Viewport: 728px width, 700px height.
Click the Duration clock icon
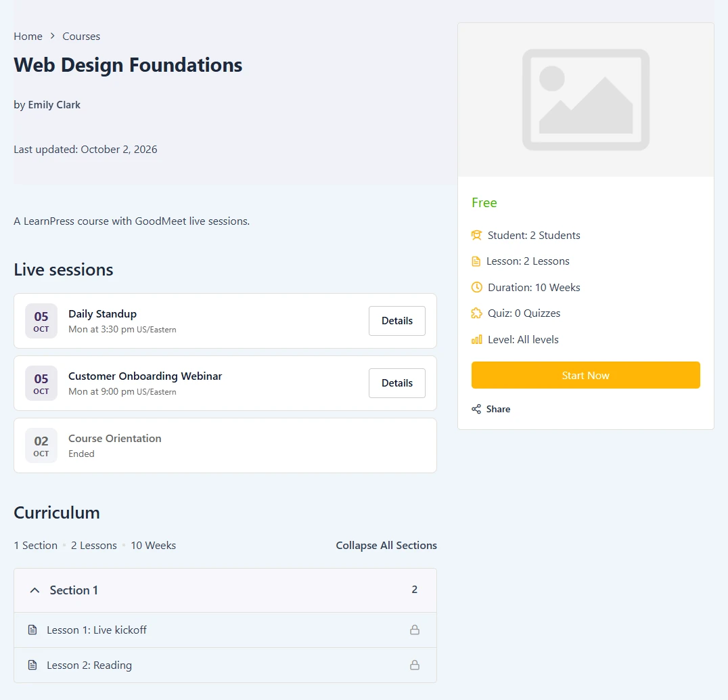[x=477, y=287]
